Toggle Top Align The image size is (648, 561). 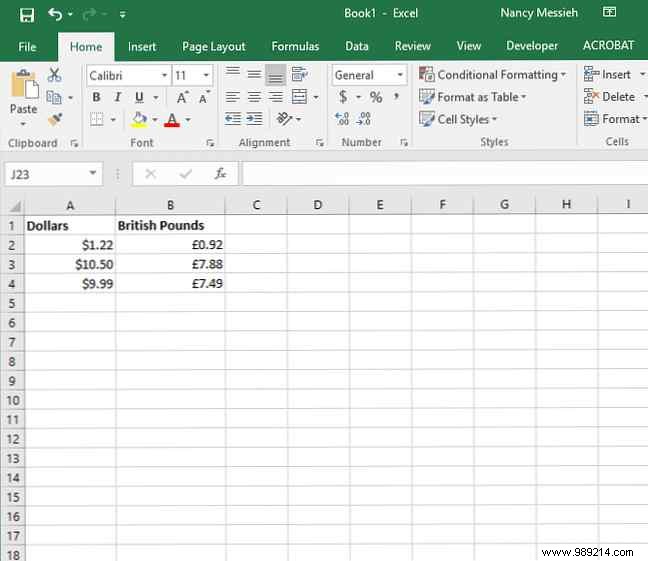233,74
